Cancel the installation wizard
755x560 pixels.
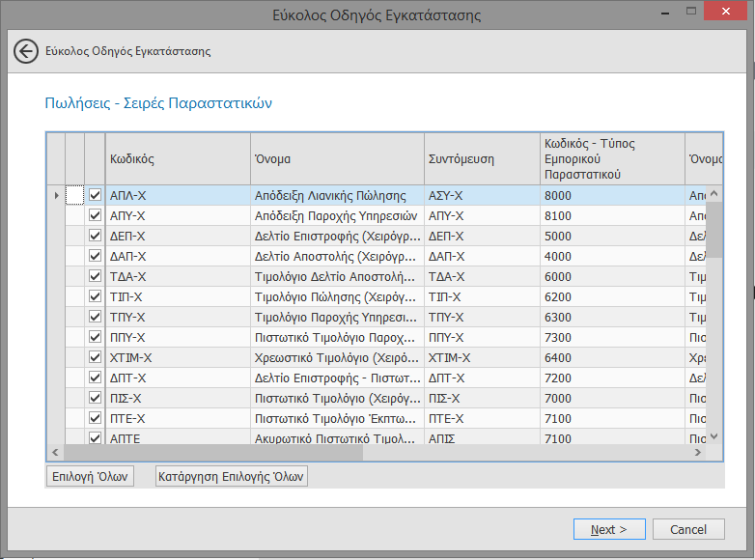(x=688, y=529)
